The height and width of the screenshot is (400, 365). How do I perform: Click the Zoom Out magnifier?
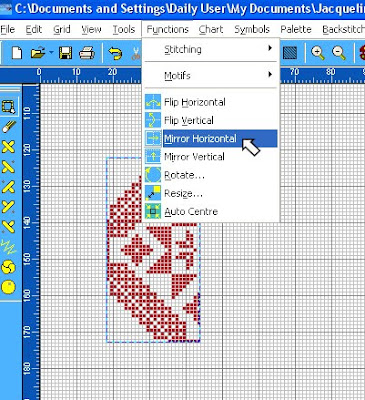338,53
